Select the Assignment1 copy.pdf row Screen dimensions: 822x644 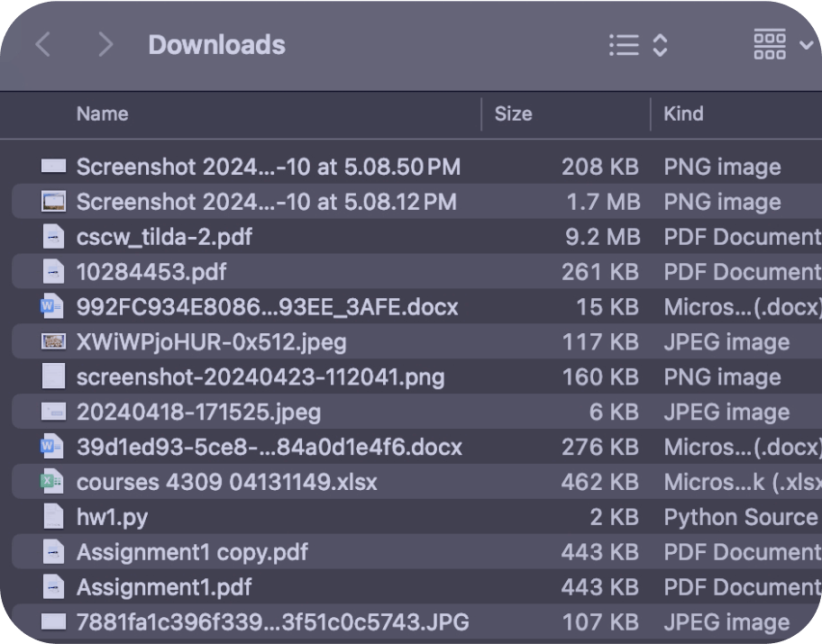pos(193,552)
